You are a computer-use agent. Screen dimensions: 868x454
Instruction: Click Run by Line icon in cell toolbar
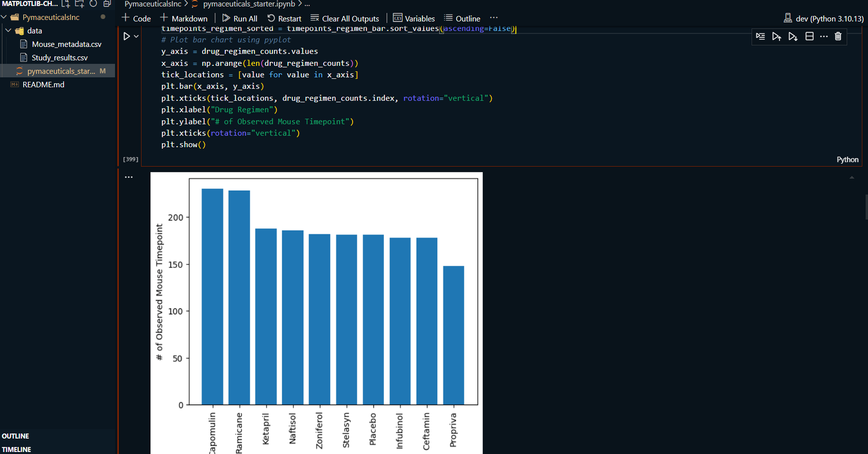pos(760,36)
